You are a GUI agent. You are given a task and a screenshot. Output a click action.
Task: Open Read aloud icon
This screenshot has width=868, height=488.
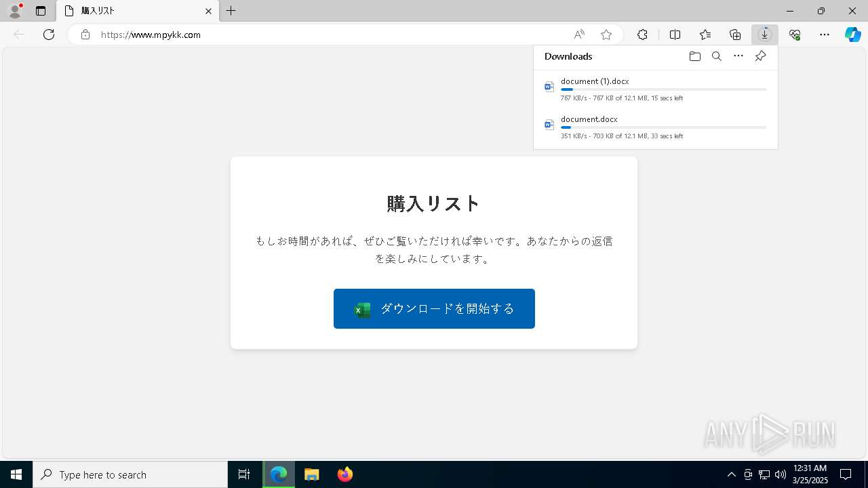579,35
